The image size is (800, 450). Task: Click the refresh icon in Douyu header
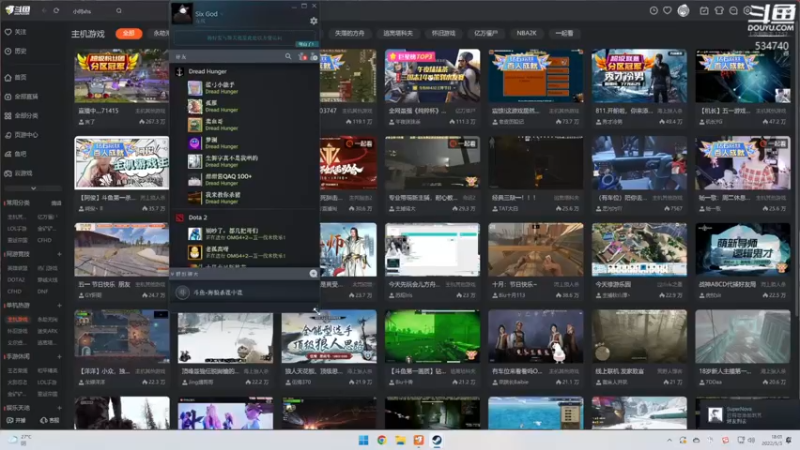pos(56,10)
